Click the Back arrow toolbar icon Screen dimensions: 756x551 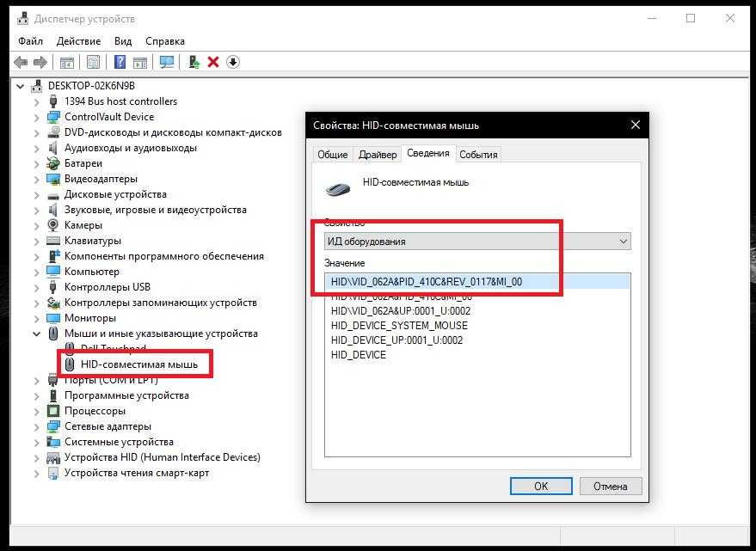point(21,62)
